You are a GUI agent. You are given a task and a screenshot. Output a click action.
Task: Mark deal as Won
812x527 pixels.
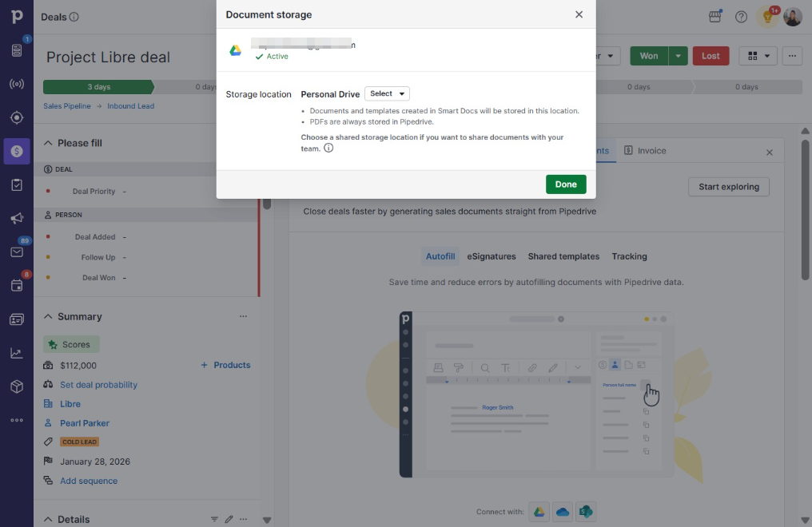point(649,56)
